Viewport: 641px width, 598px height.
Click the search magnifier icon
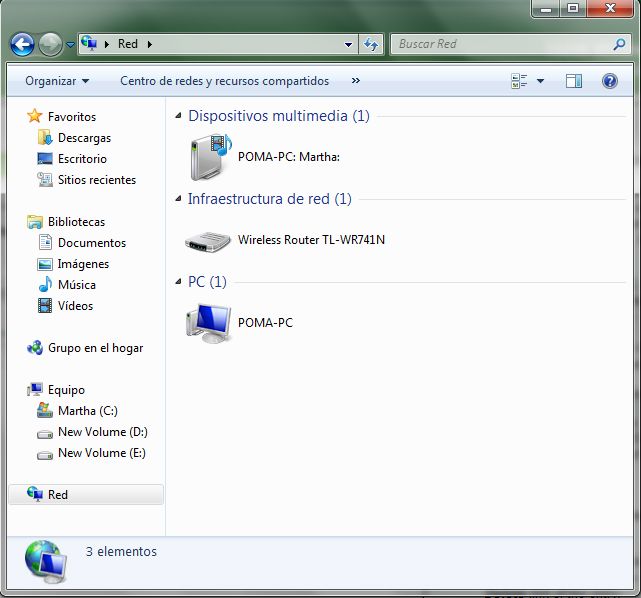coord(619,44)
